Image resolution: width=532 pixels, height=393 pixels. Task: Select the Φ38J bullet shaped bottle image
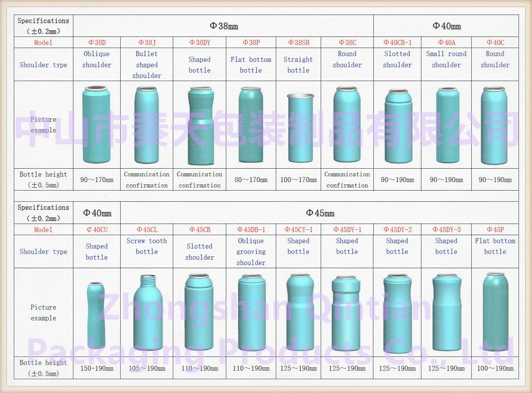[x=147, y=125]
